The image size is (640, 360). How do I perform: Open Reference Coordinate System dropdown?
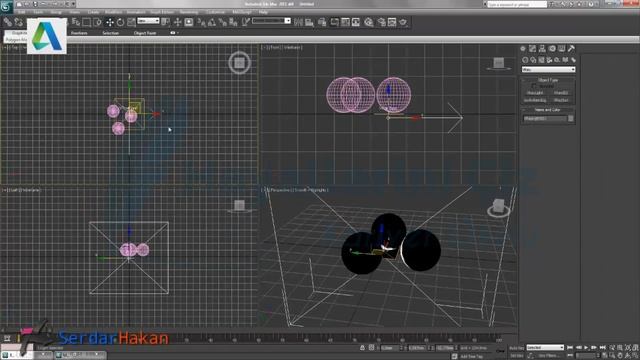(148, 20)
